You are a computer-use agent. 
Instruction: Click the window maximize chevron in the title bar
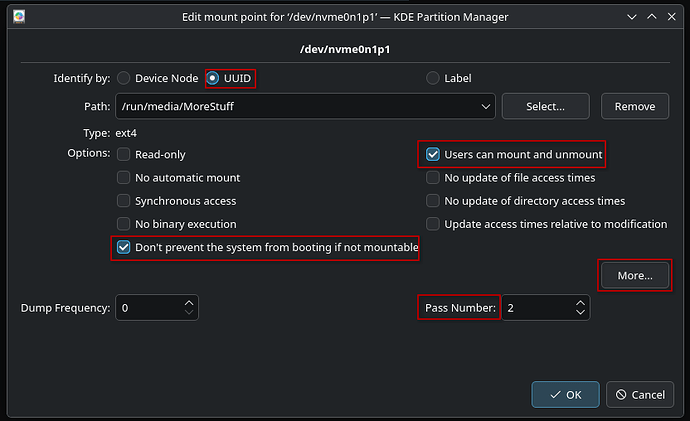(652, 17)
